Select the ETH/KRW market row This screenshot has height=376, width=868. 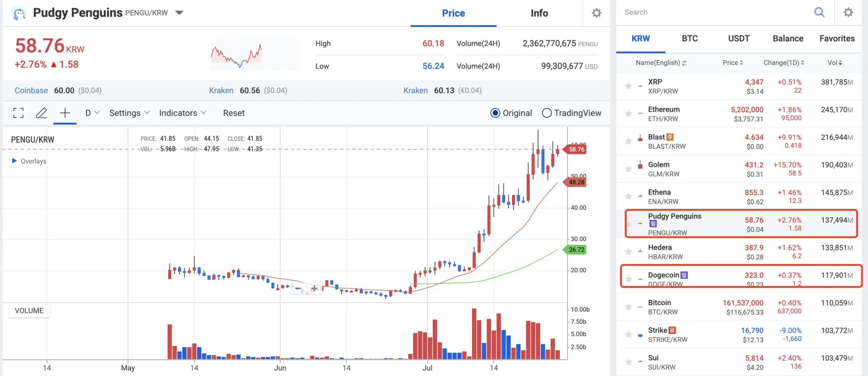pos(739,114)
